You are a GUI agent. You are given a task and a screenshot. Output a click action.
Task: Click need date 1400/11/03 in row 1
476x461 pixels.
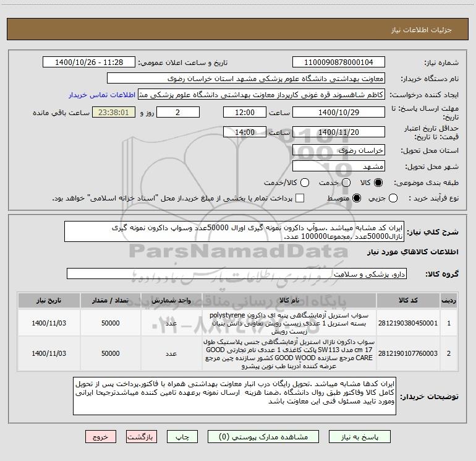pyautogui.click(x=49, y=323)
